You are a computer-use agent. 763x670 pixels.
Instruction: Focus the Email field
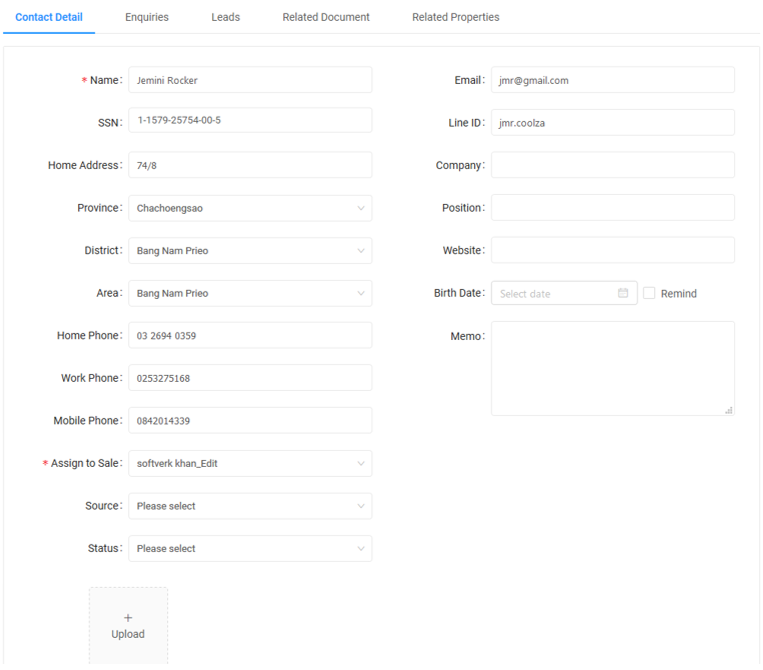point(612,80)
